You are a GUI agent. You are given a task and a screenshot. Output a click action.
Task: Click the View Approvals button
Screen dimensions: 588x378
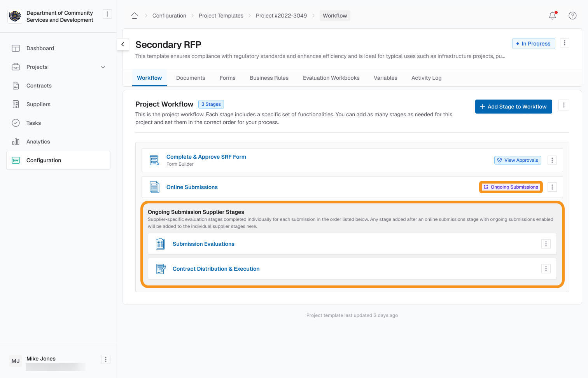point(518,160)
